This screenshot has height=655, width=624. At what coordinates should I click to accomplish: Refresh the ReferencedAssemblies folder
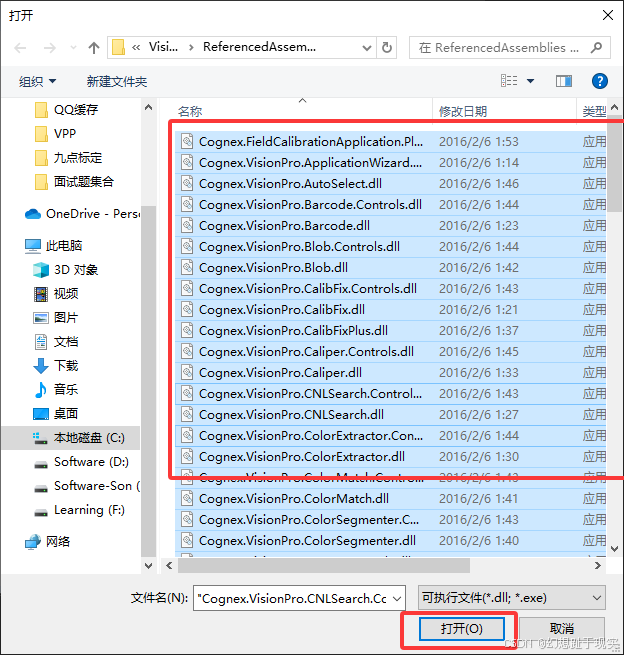[x=387, y=48]
